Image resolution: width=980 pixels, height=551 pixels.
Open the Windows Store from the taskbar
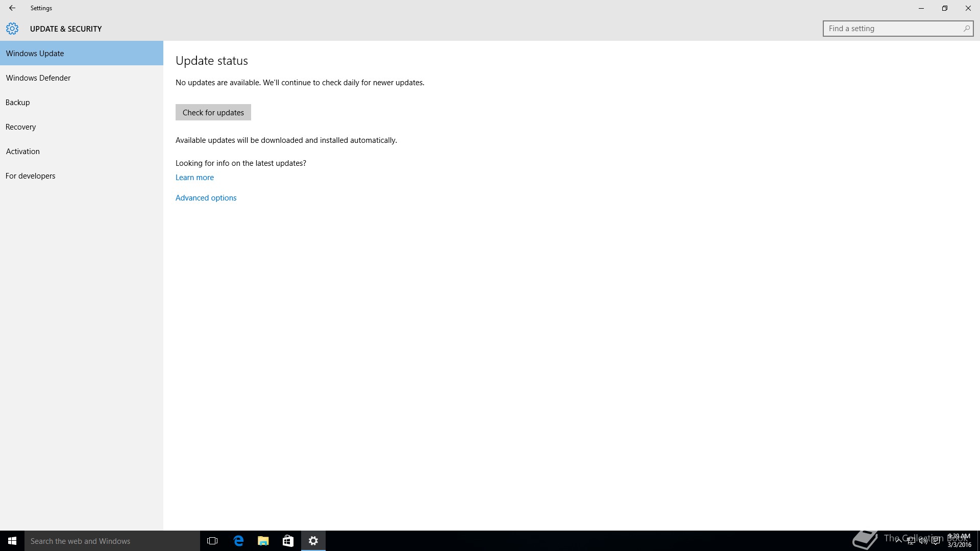pos(288,541)
